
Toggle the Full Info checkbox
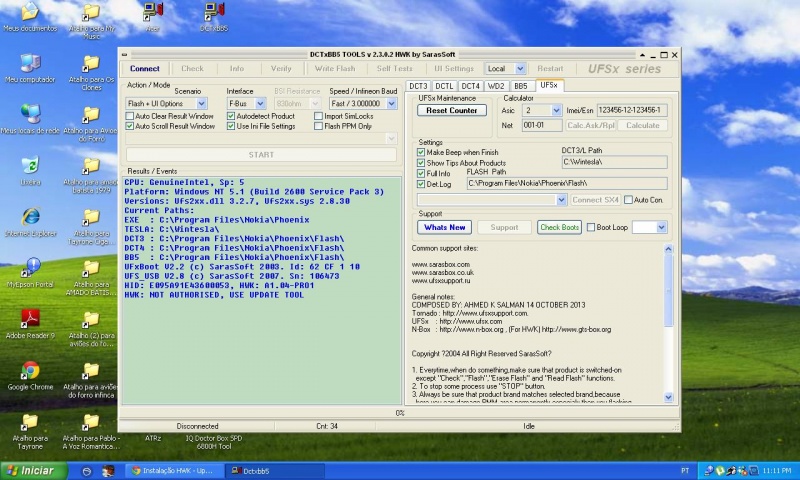tap(421, 173)
